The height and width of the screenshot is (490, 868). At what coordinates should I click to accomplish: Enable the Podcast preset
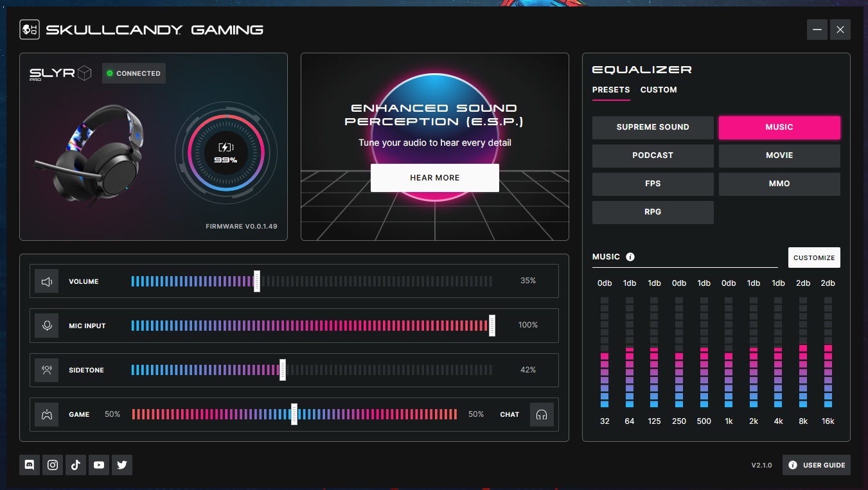click(653, 155)
